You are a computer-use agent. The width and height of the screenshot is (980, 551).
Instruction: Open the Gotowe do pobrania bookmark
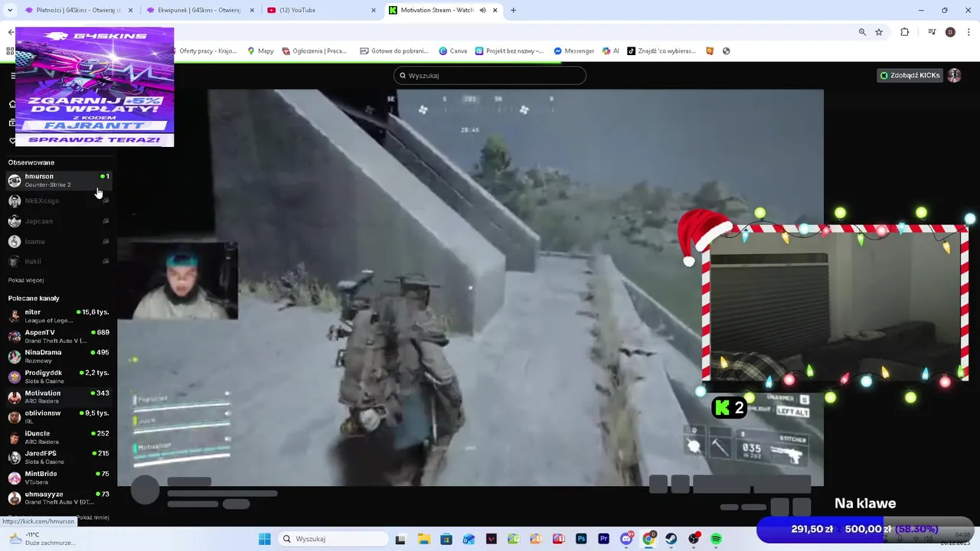tap(394, 51)
